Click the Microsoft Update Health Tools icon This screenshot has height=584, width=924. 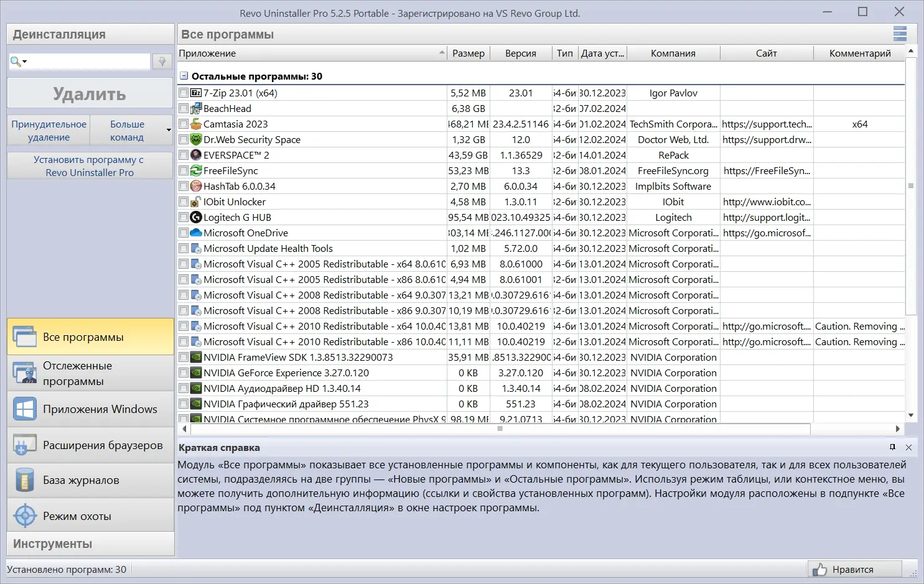click(196, 248)
